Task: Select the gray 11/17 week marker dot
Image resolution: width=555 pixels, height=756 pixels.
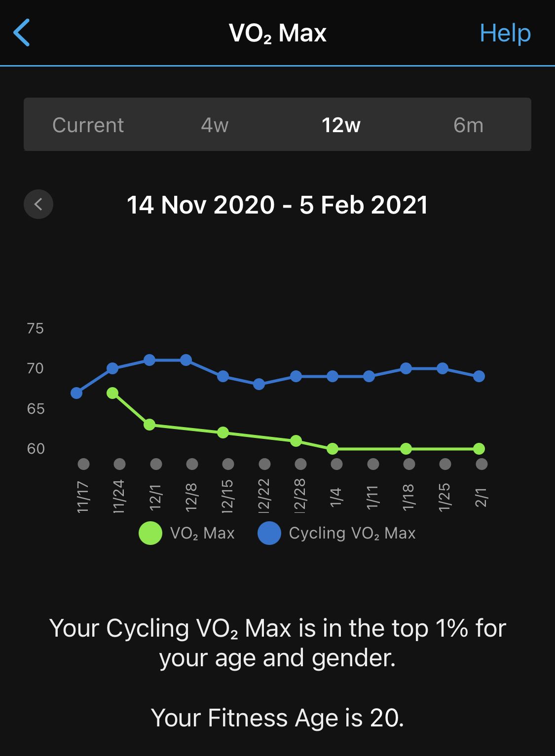Action: pyautogui.click(x=84, y=464)
